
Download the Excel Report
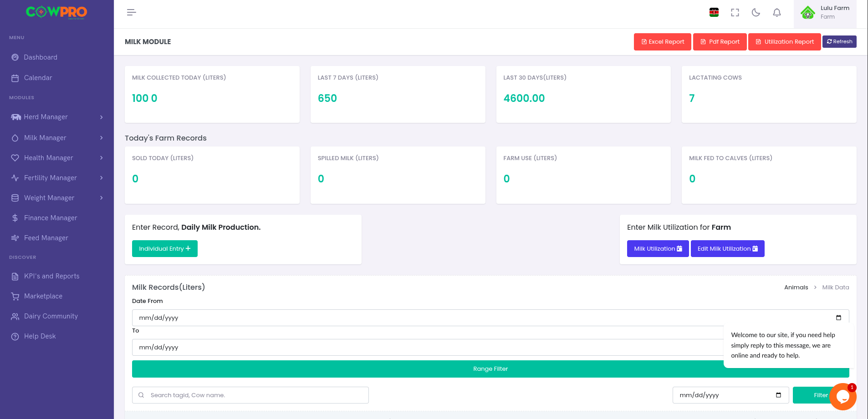point(662,42)
